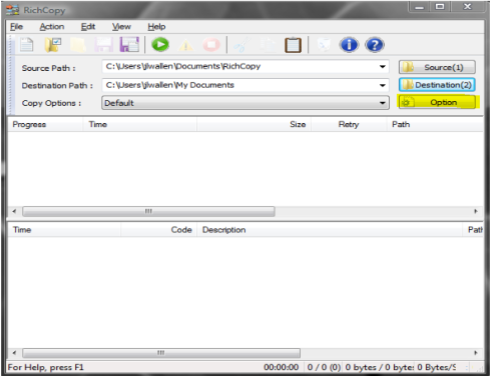Click the folder with checklist toolbar icon
Screen dimensions: 490x376
tap(53, 45)
